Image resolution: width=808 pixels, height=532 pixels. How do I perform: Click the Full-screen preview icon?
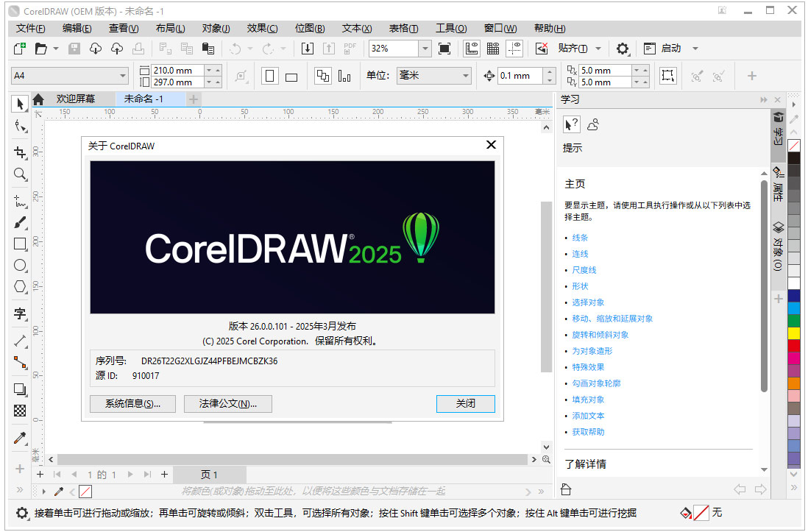tap(444, 49)
